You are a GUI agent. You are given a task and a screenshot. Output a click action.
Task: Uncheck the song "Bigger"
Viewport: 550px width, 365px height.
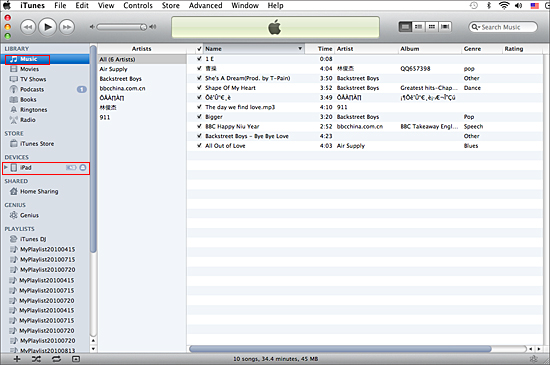(199, 117)
